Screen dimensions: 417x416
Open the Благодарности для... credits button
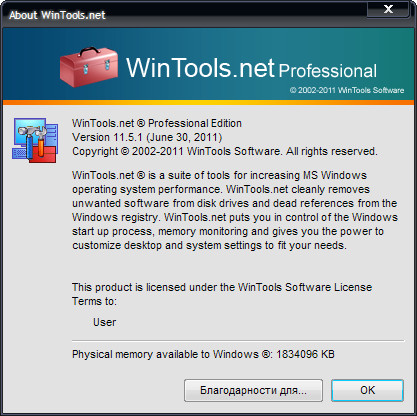pyautogui.click(x=253, y=390)
